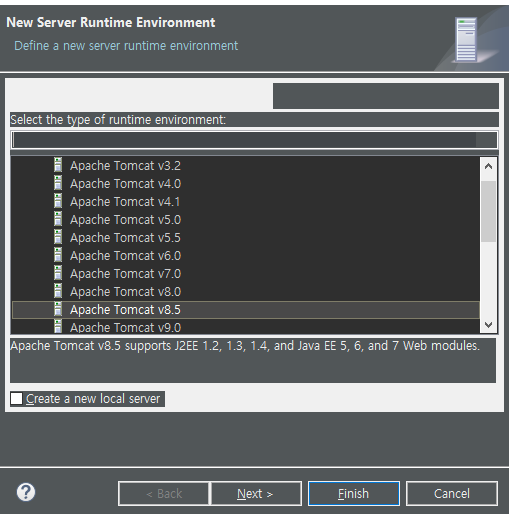Open help with the question mark icon
The image size is (509, 514).
click(x=26, y=492)
